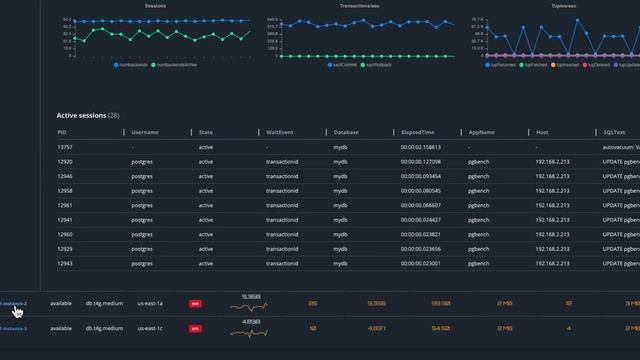This screenshot has width=640, height=360.
Task: Click the Sessions chart title
Action: (155, 6)
